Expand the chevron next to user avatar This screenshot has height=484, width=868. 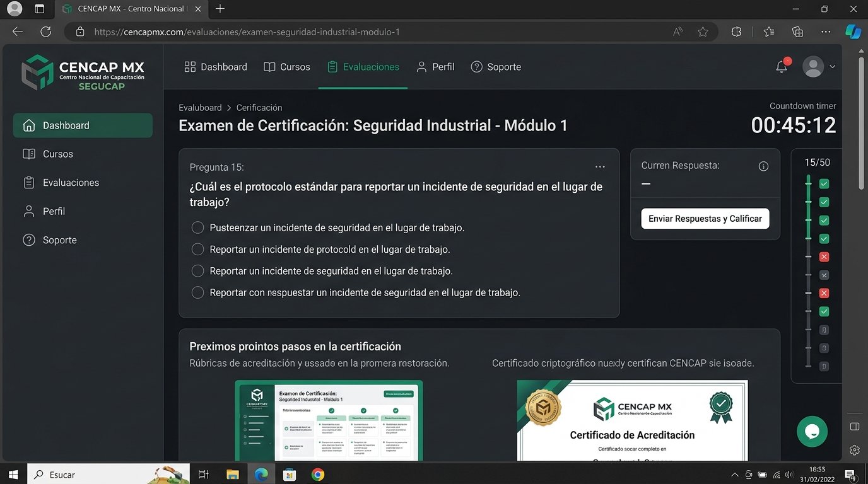coord(833,67)
